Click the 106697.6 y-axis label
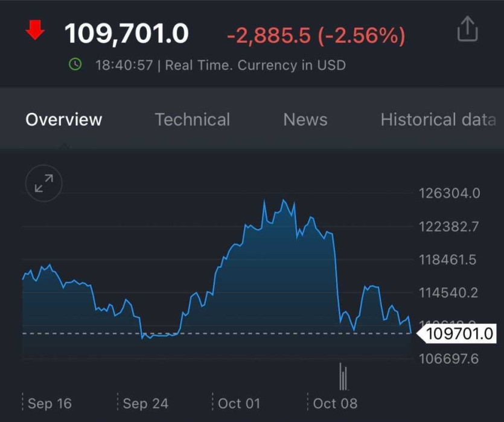 tap(449, 359)
